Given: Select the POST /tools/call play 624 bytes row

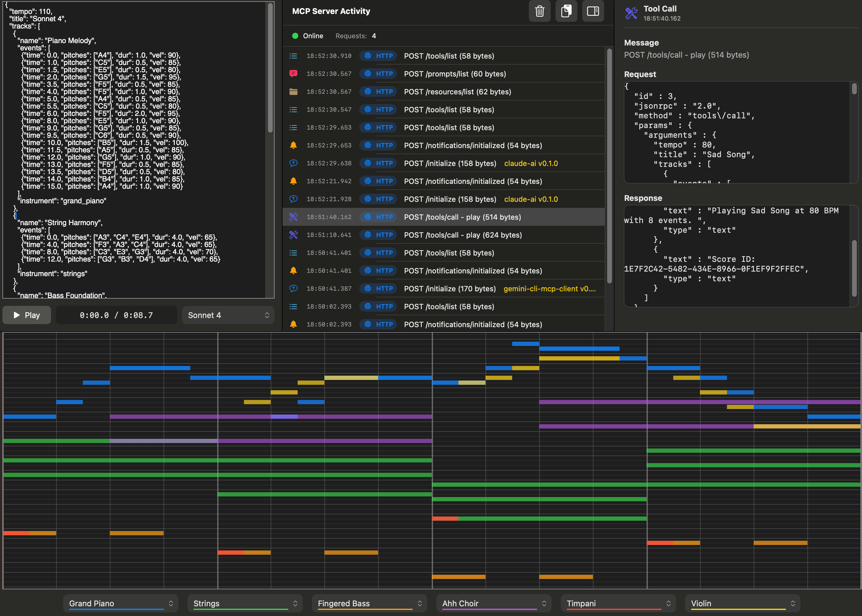Looking at the screenshot, I should [463, 235].
